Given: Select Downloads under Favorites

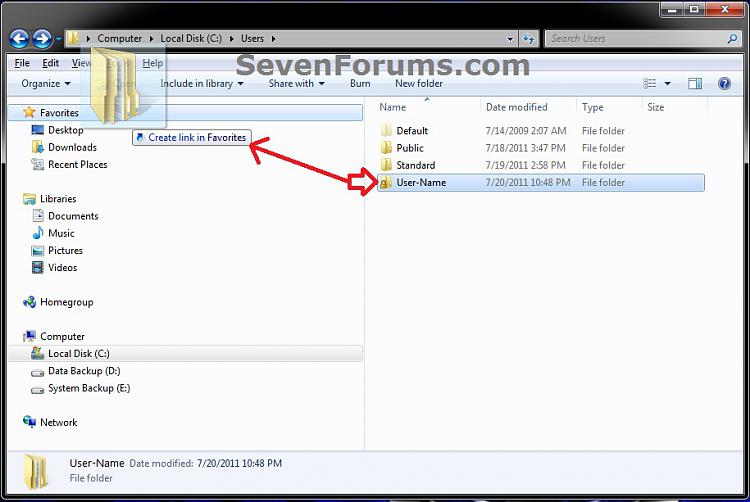Looking at the screenshot, I should pyautogui.click(x=72, y=147).
